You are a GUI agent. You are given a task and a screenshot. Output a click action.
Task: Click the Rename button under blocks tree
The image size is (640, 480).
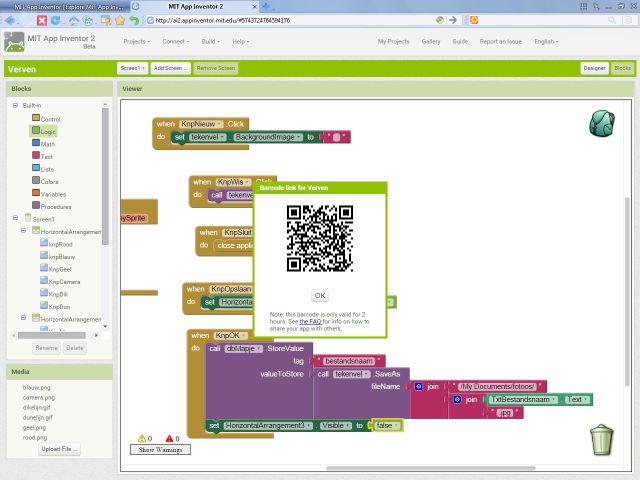(x=46, y=348)
